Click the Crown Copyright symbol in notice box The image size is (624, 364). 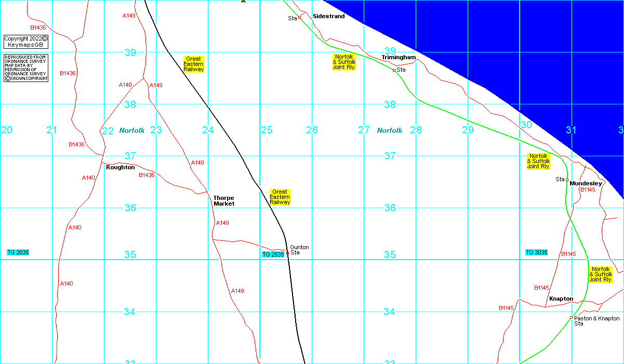(8, 79)
